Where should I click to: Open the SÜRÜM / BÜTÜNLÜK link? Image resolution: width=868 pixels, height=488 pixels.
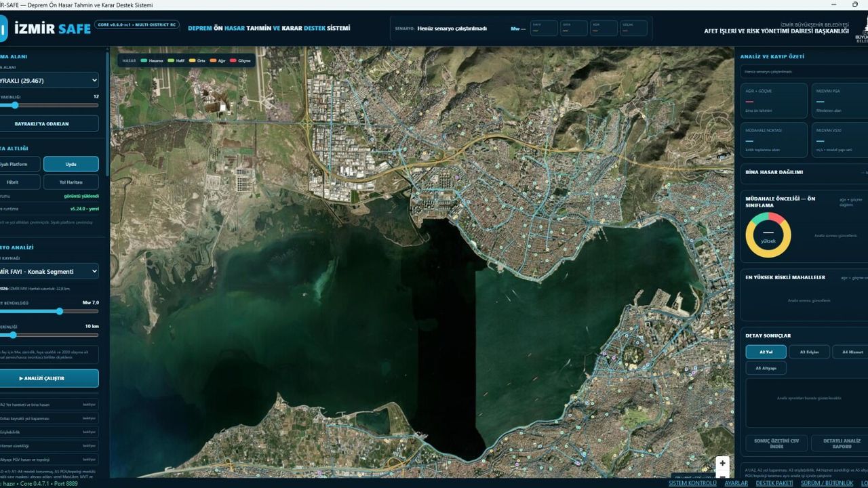827,483
